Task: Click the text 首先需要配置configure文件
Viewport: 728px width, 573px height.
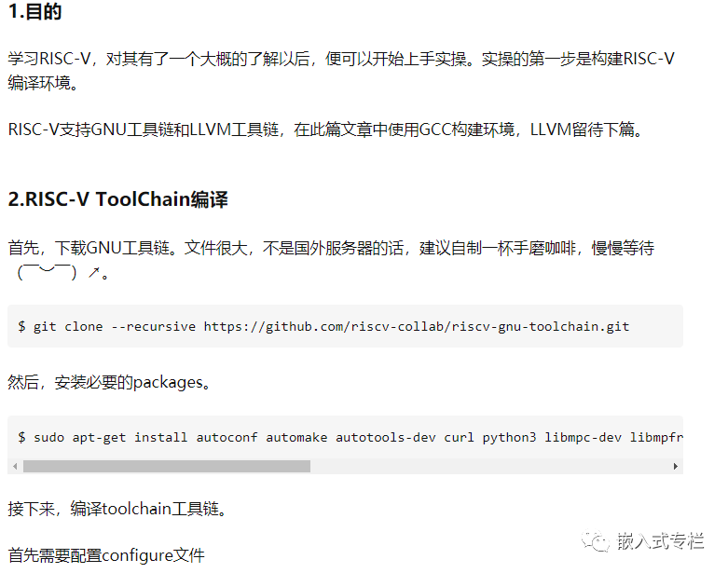Action: (106, 555)
